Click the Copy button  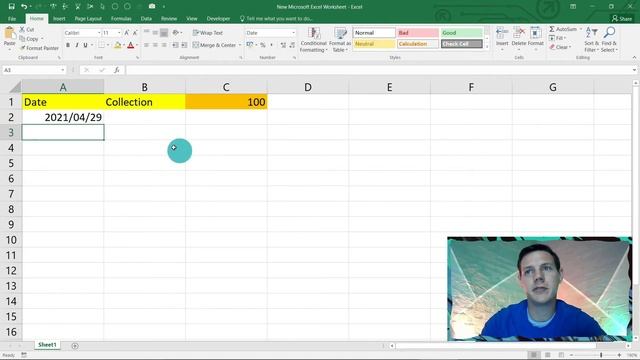pos(29,39)
